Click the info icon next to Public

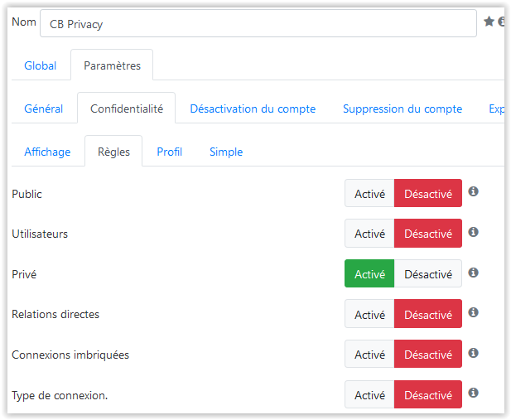point(473,191)
